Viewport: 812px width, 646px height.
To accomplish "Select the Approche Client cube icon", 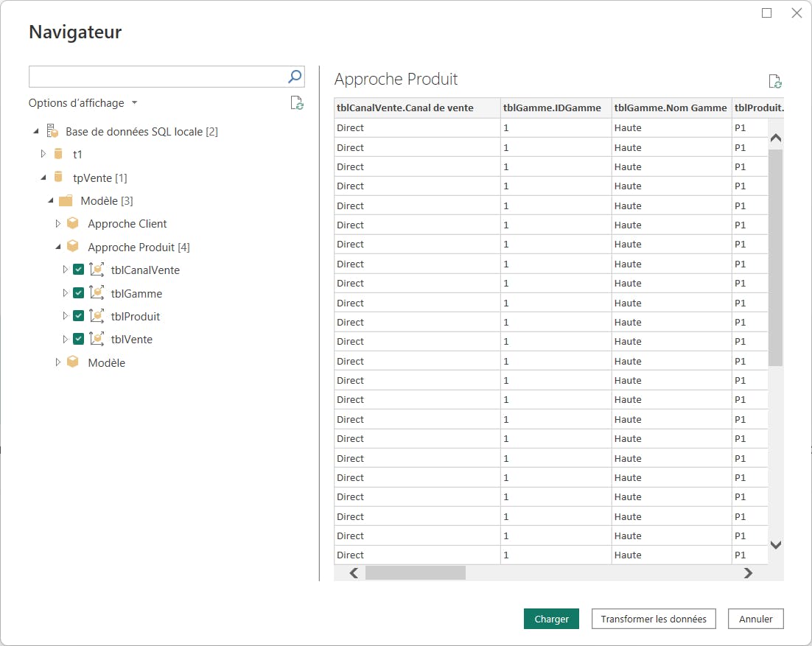I will coord(73,223).
